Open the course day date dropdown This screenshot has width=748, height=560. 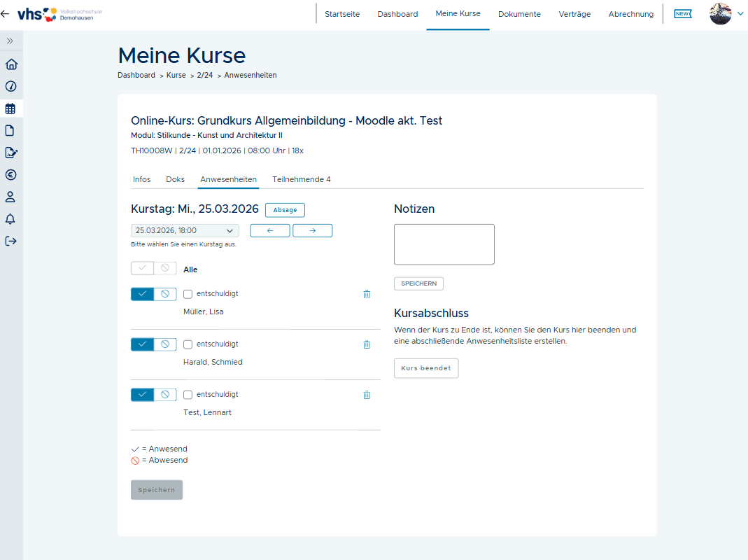point(185,230)
